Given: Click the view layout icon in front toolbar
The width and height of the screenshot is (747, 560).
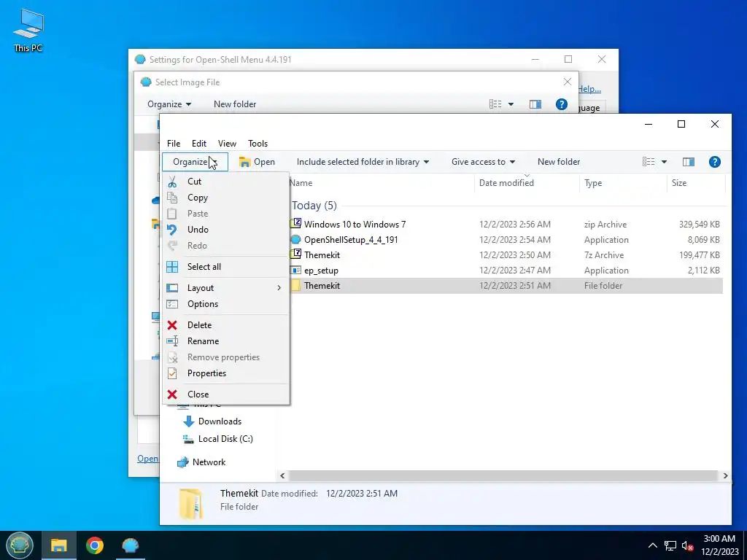Looking at the screenshot, I should [649, 162].
